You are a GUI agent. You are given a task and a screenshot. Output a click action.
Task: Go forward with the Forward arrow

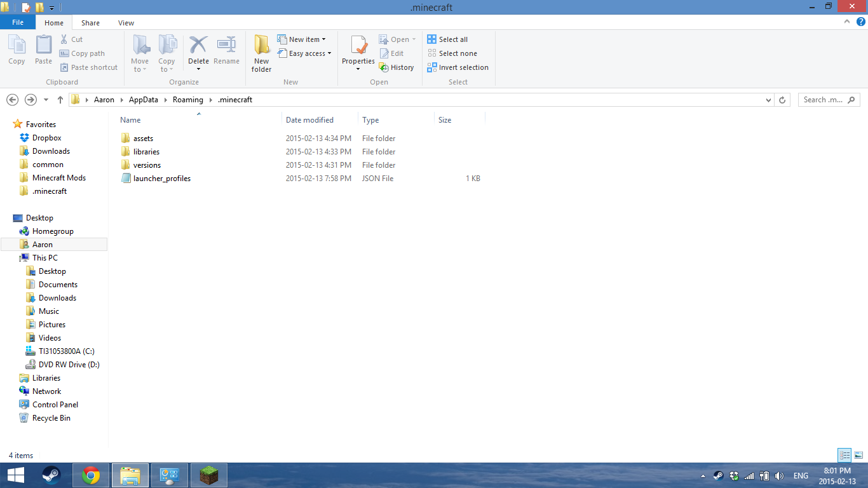pos(30,100)
